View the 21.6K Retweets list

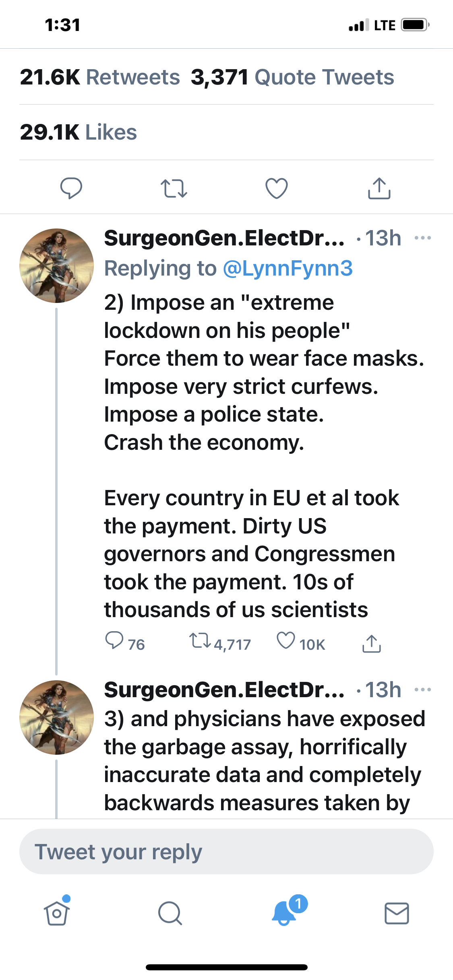tap(100, 77)
